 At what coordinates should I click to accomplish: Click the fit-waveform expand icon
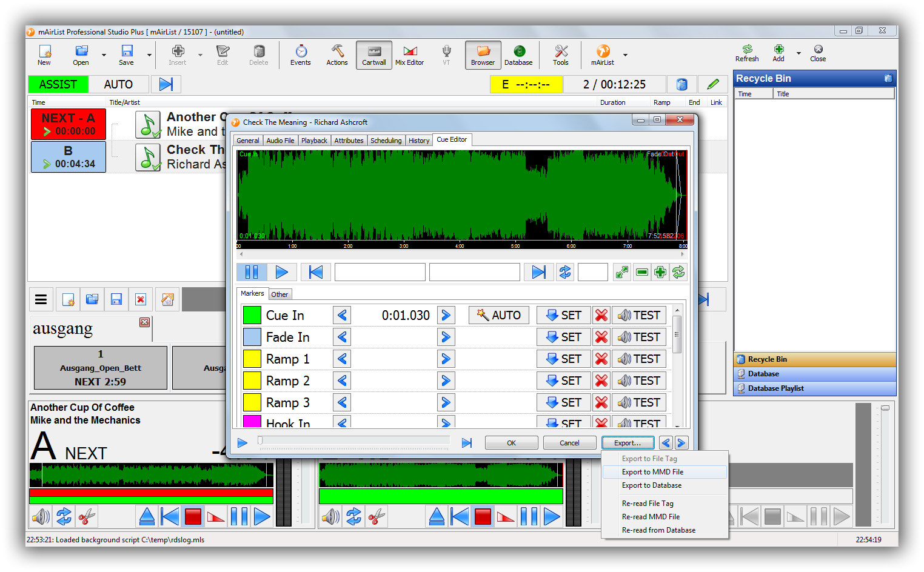pyautogui.click(x=622, y=272)
